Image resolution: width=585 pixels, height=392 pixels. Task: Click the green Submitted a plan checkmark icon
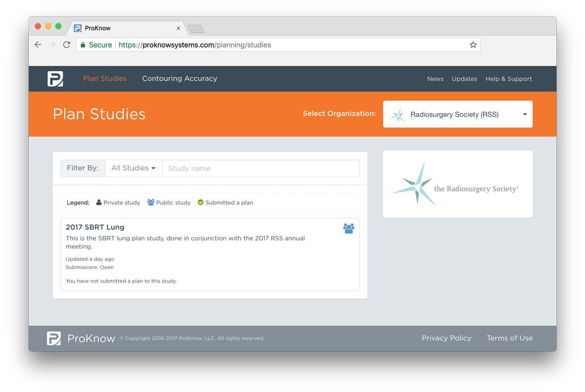(x=200, y=202)
